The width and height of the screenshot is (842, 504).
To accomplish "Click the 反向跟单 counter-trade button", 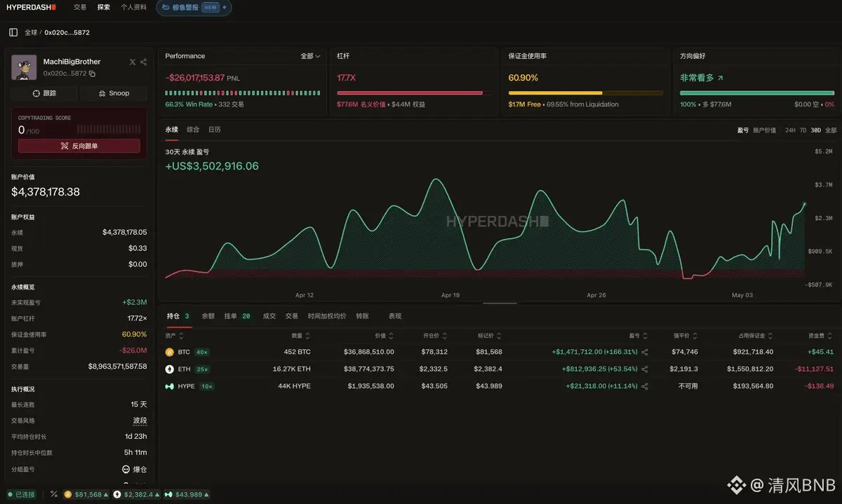I will 79,146.
